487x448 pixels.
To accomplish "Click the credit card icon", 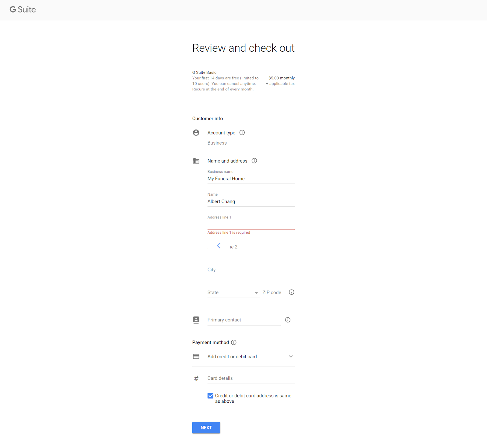I will [x=196, y=356].
